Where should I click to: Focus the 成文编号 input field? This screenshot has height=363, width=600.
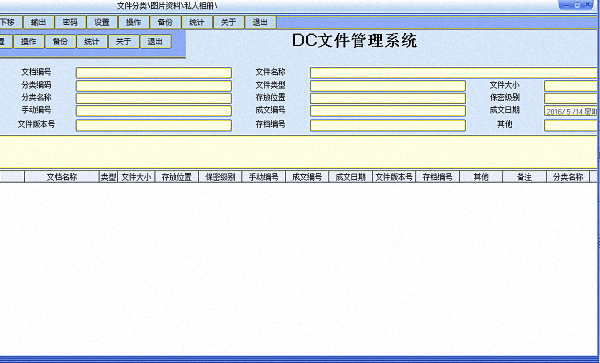coord(388,111)
